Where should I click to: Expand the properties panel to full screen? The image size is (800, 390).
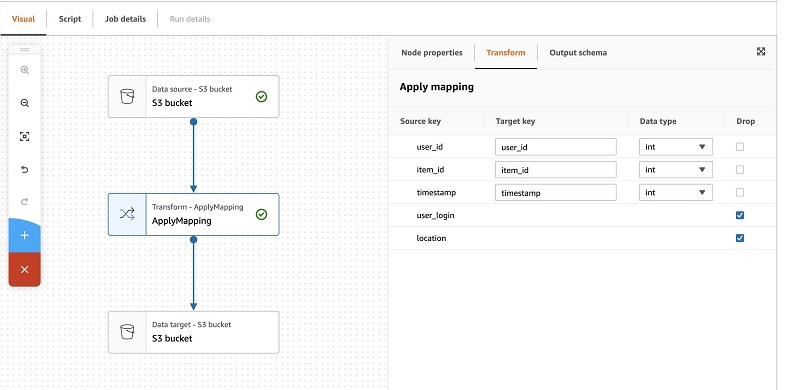761,52
